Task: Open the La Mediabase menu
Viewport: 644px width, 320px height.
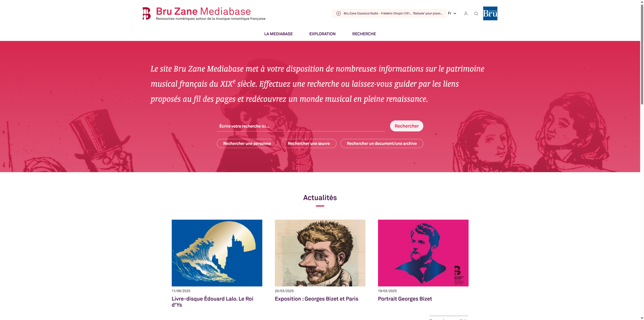Action: (278, 34)
